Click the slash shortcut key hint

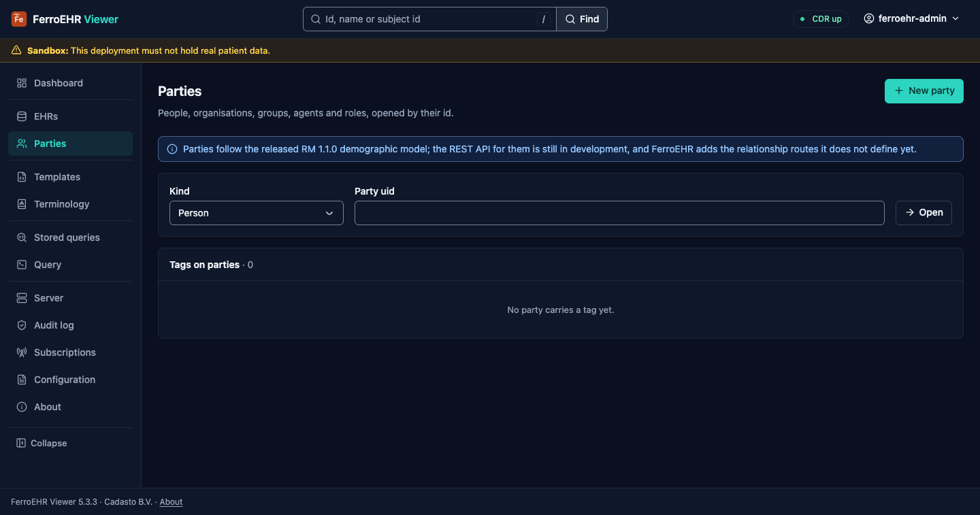pos(543,19)
